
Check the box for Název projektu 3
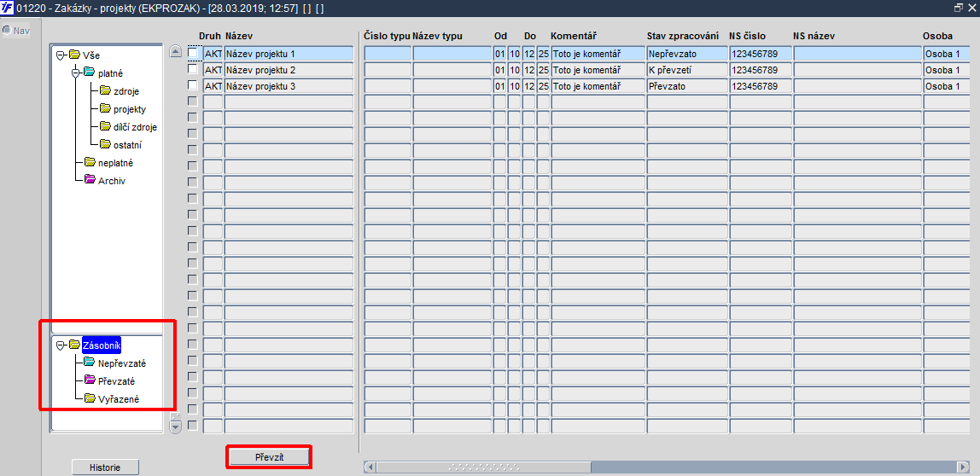(x=193, y=85)
